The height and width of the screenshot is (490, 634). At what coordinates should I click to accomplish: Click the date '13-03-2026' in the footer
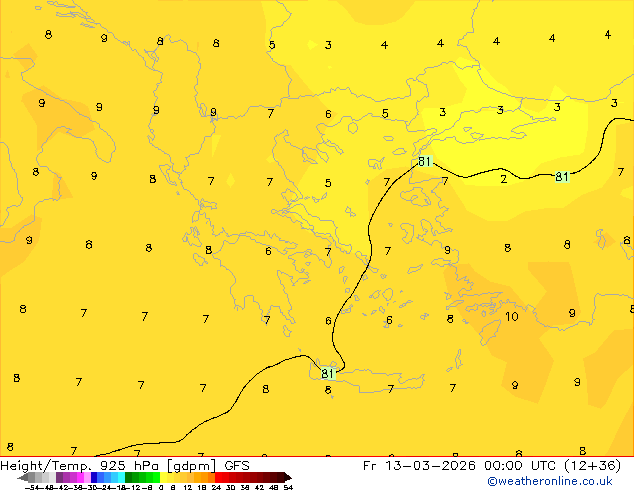coord(430,466)
